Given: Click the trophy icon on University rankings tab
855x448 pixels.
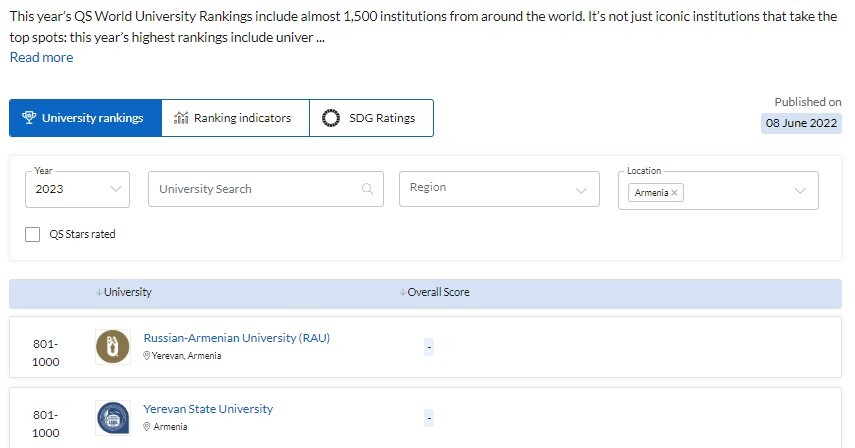Looking at the screenshot, I should (29, 117).
